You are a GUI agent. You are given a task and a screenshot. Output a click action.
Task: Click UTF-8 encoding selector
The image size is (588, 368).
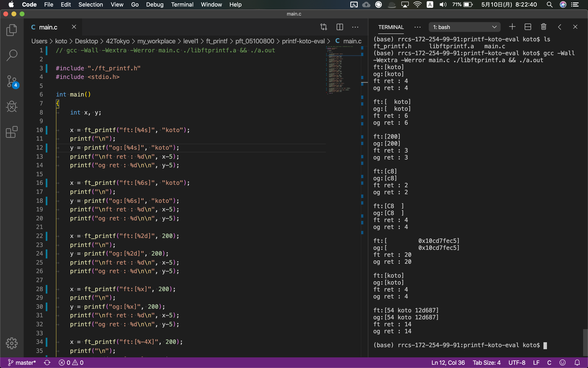pos(517,363)
